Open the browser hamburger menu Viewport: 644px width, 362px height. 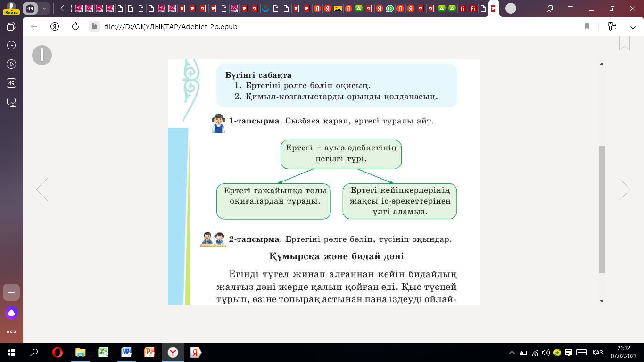570,8
